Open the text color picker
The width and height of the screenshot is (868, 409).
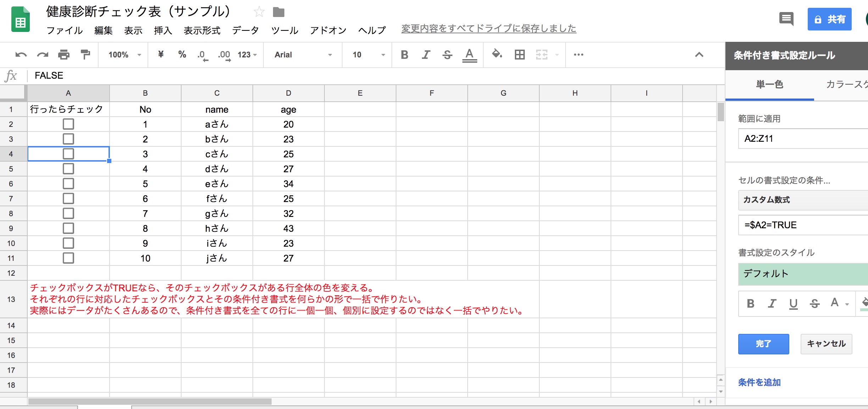469,55
